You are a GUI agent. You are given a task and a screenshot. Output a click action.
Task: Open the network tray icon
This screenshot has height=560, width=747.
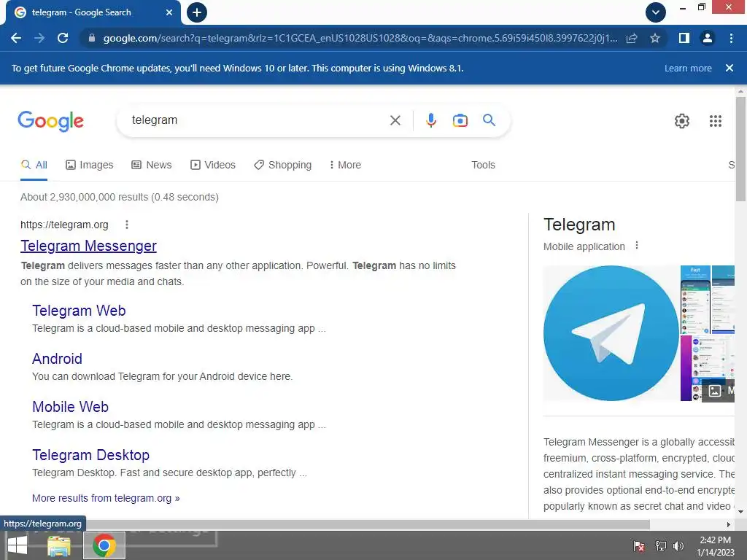click(660, 545)
